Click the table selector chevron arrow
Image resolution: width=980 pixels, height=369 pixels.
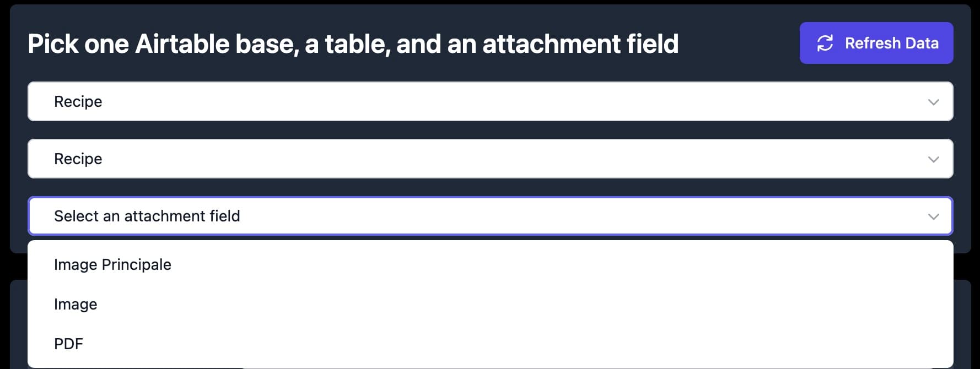tap(933, 159)
